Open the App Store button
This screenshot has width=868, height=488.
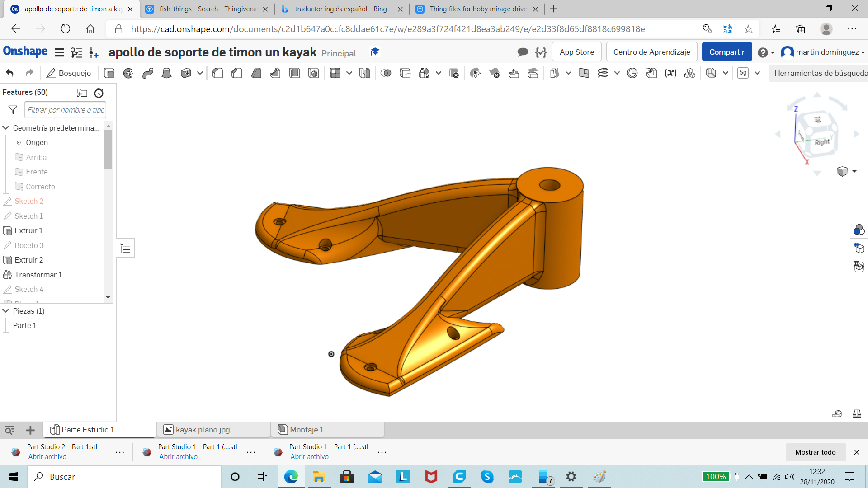(577, 52)
